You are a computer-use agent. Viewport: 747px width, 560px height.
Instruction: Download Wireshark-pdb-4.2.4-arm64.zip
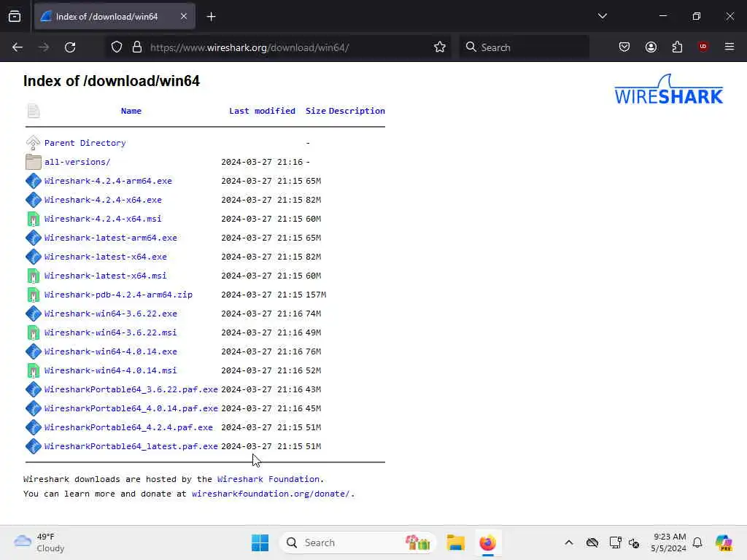pos(118,295)
